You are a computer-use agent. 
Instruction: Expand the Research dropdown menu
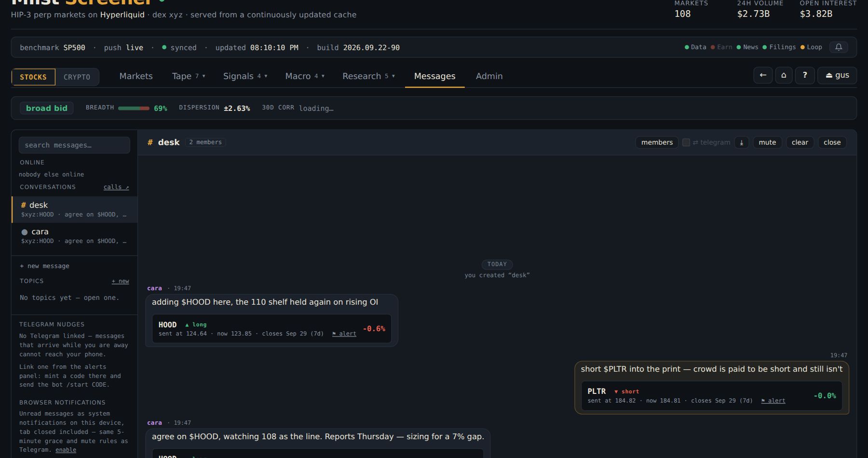click(x=369, y=76)
